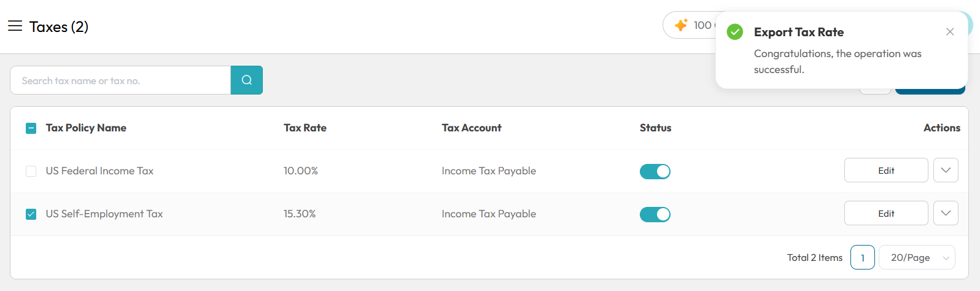This screenshot has height=291, width=980.
Task: Toggle the select-all checkbox in header
Action: tap(31, 128)
